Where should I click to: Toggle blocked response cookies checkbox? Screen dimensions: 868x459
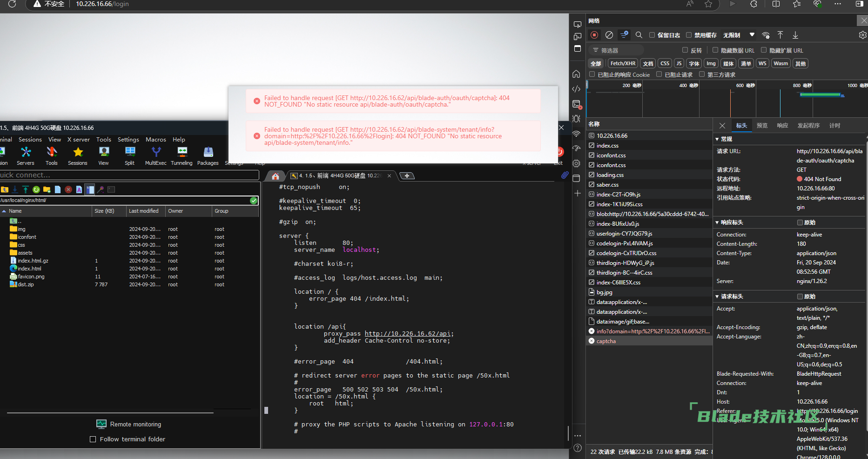(592, 74)
